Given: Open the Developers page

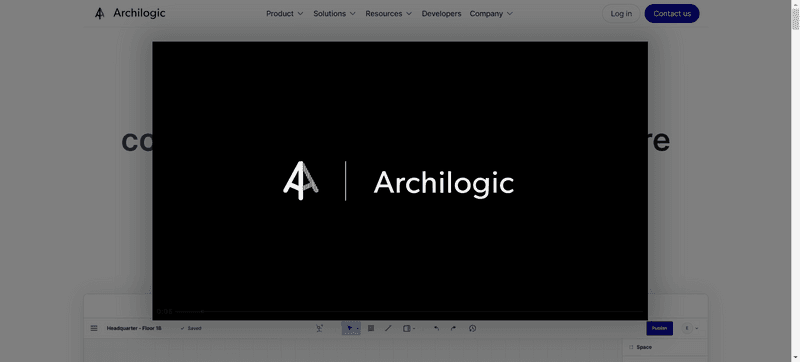Looking at the screenshot, I should (x=441, y=14).
